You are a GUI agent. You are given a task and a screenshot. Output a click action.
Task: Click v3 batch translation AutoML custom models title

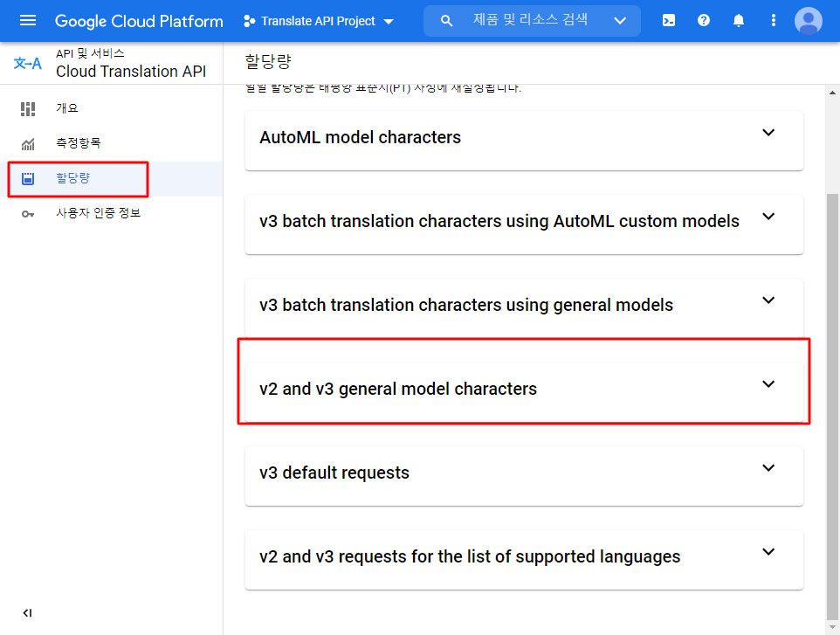[x=499, y=221]
